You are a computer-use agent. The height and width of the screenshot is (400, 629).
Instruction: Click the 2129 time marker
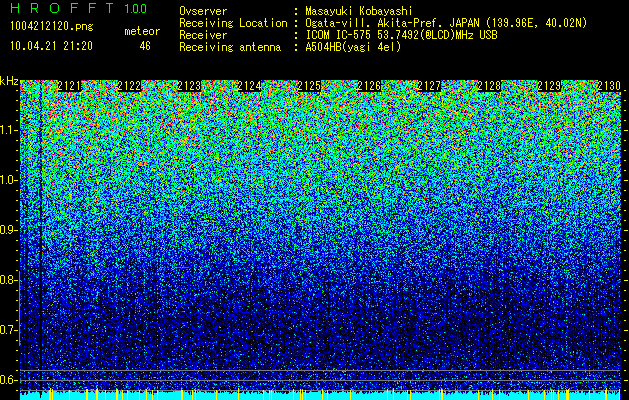[x=549, y=85]
